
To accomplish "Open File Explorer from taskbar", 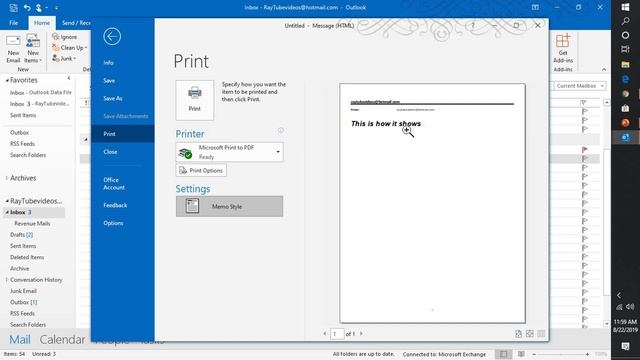I will point(625,64).
